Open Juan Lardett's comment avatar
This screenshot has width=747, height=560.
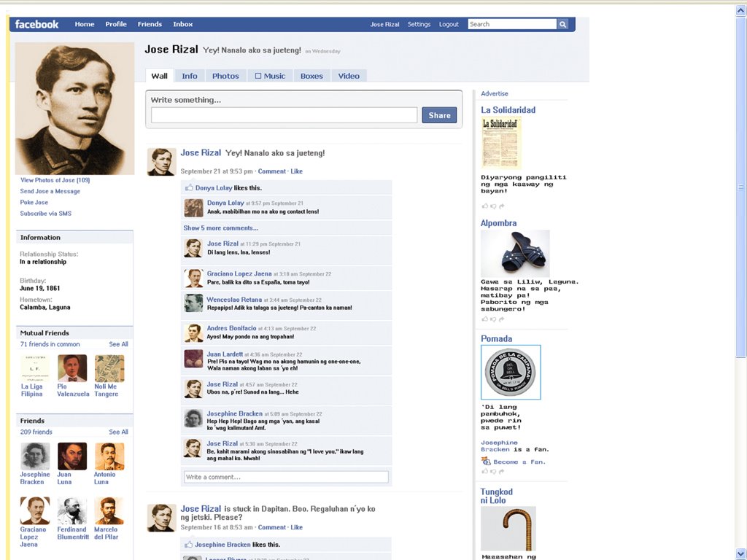[193, 359]
